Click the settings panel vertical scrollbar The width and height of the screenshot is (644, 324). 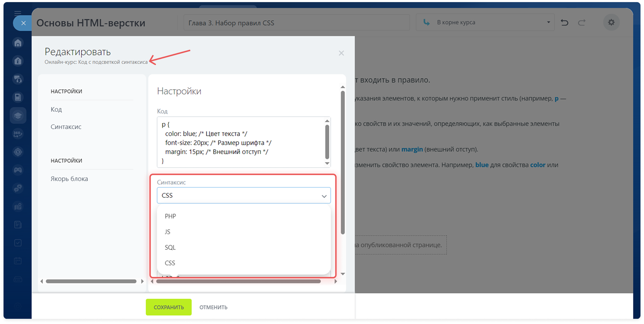pyautogui.click(x=343, y=162)
